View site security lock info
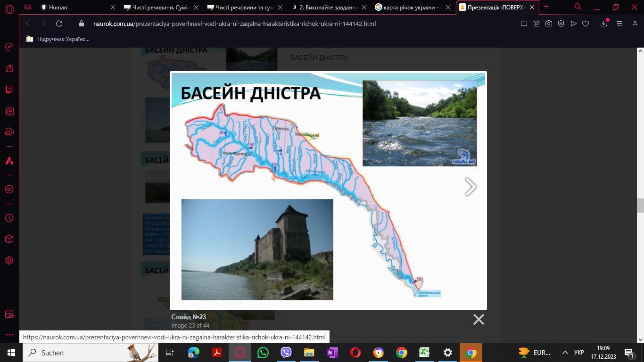The image size is (644, 362). coord(82,24)
